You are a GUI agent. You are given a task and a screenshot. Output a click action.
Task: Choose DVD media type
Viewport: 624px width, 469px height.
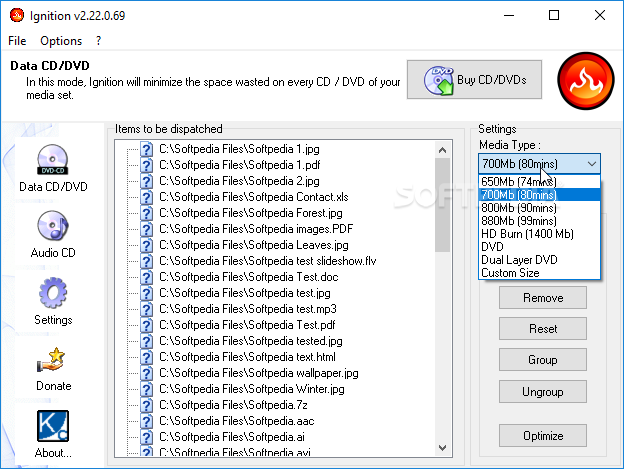point(539,247)
